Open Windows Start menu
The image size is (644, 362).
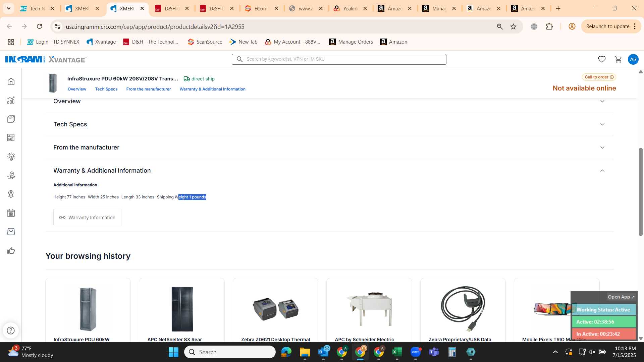coord(173,352)
